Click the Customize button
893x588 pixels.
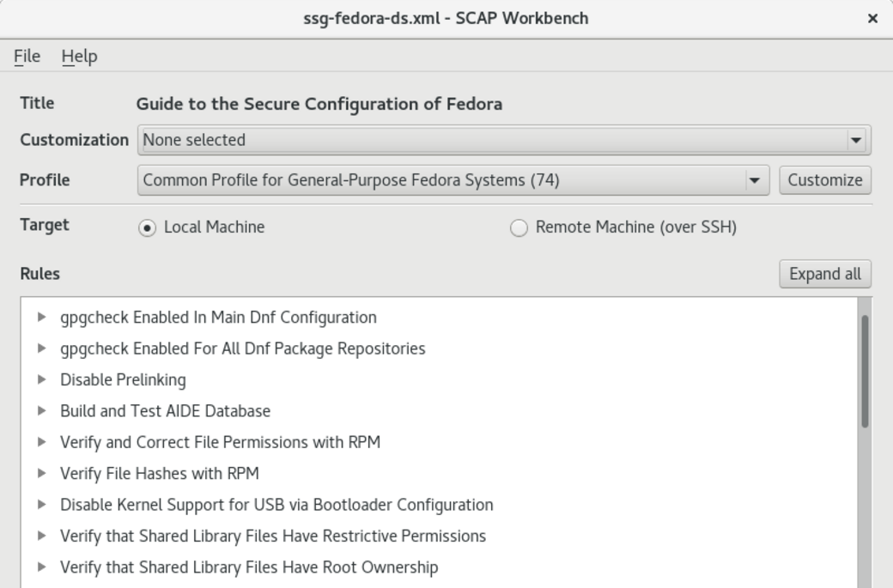click(825, 180)
